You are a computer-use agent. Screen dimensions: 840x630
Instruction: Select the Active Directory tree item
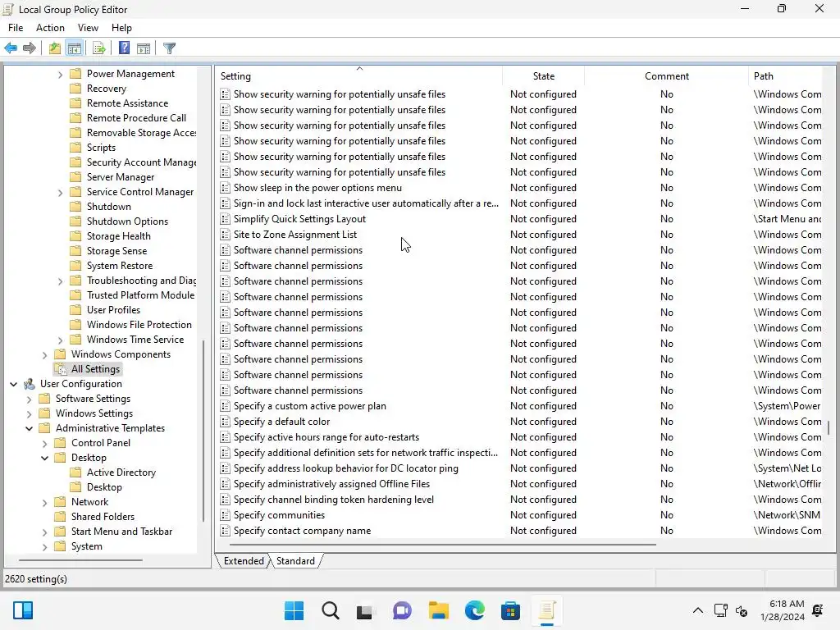pos(121,472)
